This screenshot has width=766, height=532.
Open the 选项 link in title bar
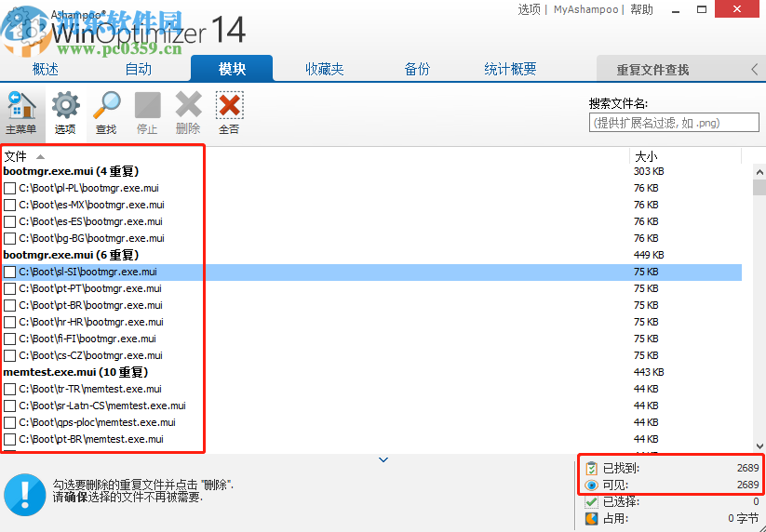tap(529, 9)
